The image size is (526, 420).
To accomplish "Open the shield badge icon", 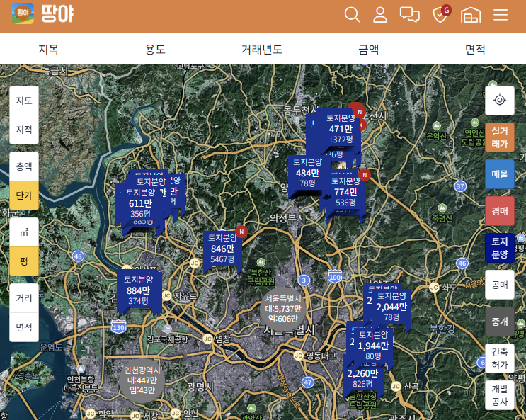I will pos(440,15).
